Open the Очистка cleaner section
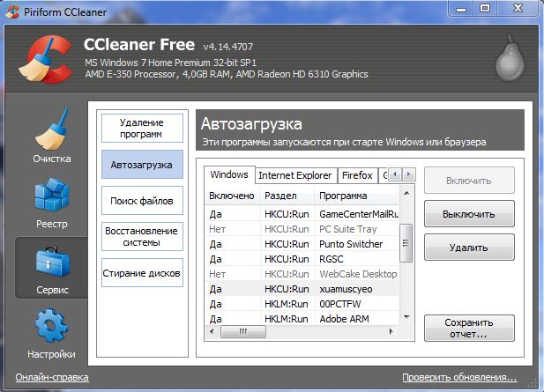 coord(52,137)
